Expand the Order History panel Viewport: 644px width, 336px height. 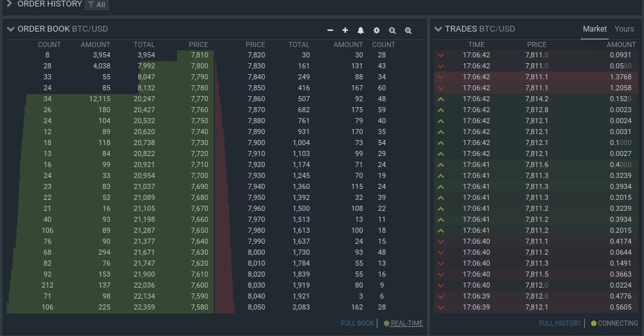[9, 4]
